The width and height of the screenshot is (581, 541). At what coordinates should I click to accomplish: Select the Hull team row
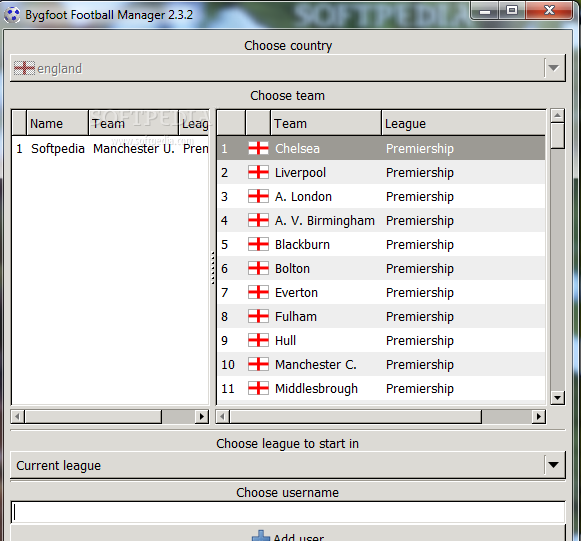point(381,341)
